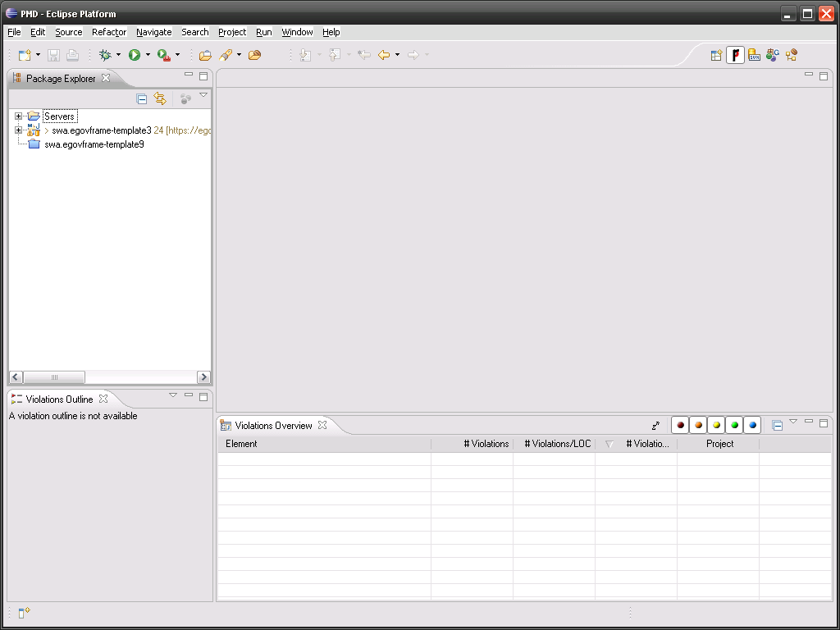Expand the Servers tree node
Image resolution: width=840 pixels, height=630 pixels.
18,116
